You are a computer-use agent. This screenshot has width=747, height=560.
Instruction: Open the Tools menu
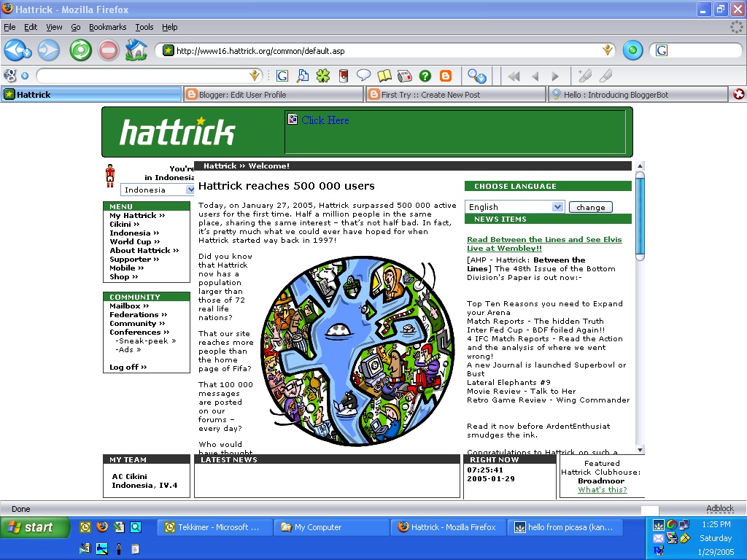click(x=144, y=27)
